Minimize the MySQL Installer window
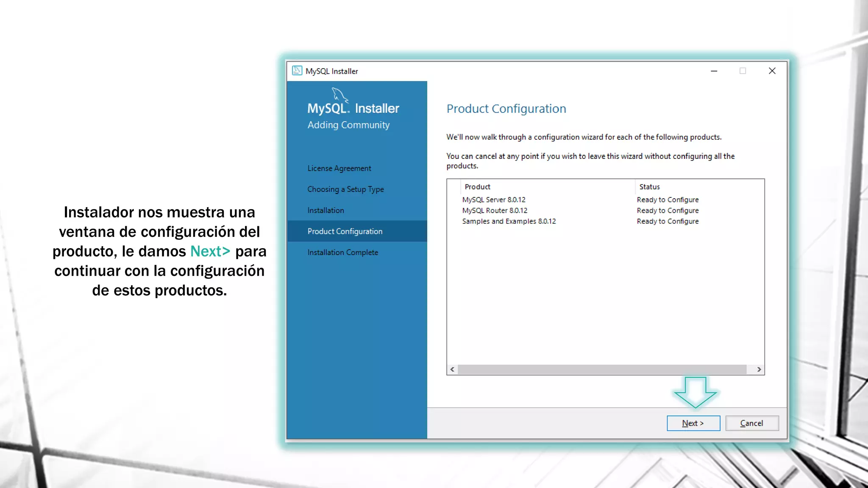868x488 pixels. click(714, 71)
